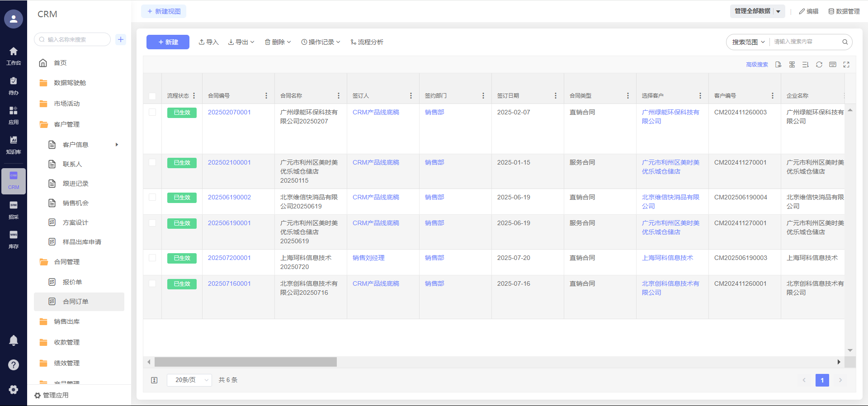
Task: Click the help question mark icon
Action: point(14,365)
